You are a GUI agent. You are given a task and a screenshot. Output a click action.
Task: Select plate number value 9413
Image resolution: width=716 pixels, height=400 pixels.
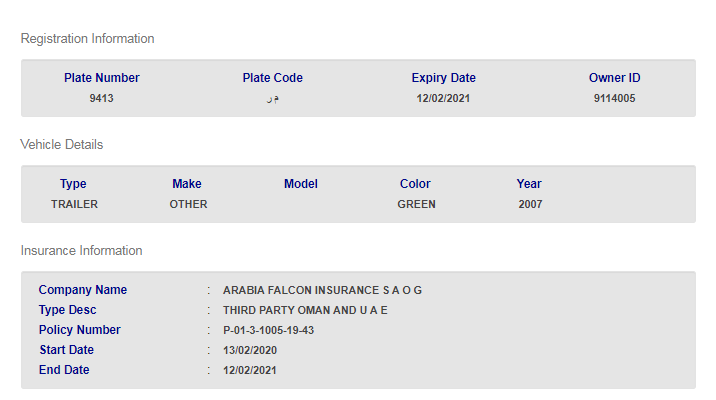[102, 98]
